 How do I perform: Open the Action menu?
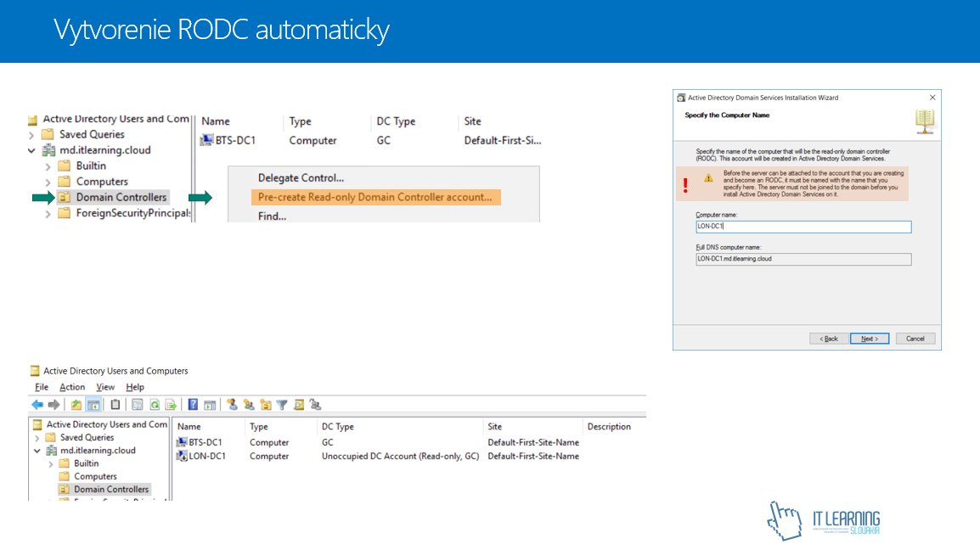72,387
